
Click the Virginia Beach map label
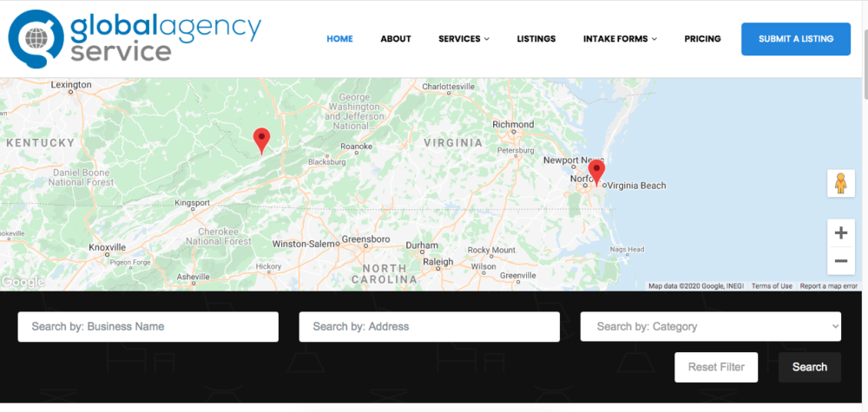click(x=636, y=186)
